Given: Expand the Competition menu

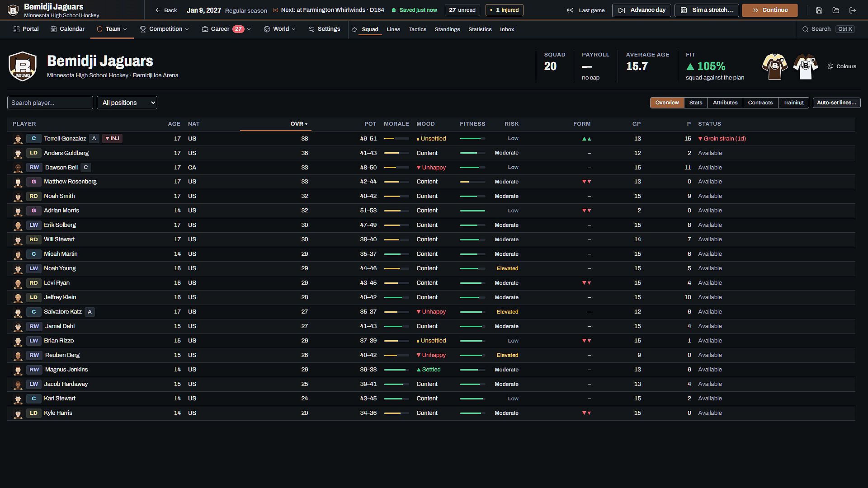Looking at the screenshot, I should coord(165,29).
